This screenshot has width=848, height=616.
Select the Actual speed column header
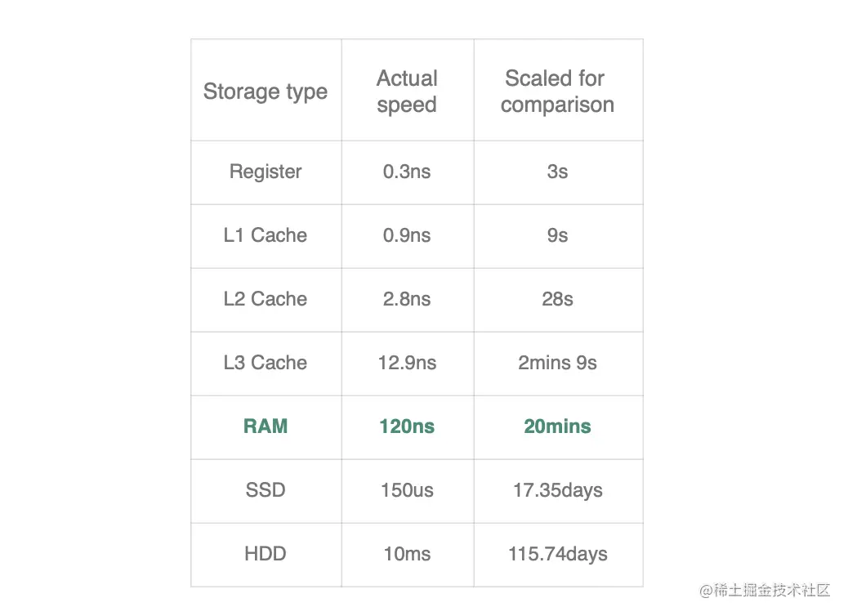pos(407,91)
